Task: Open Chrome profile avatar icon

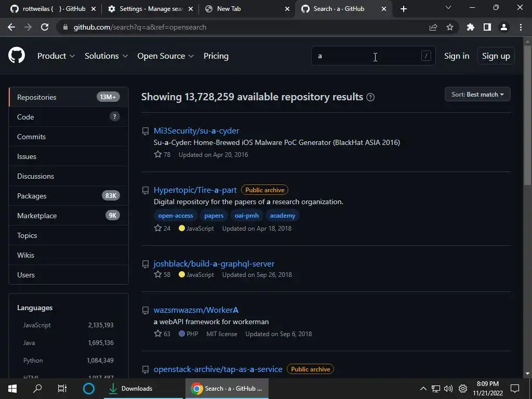Action: pyautogui.click(x=504, y=27)
